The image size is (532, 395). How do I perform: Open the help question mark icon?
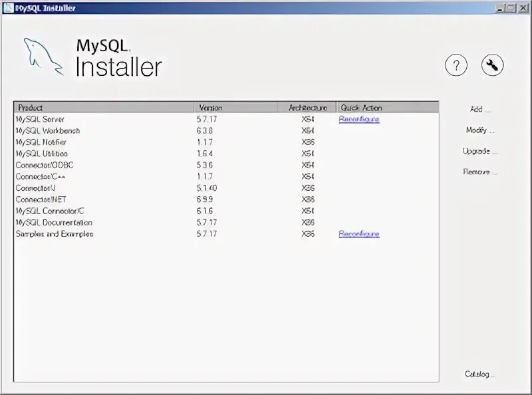pos(456,65)
